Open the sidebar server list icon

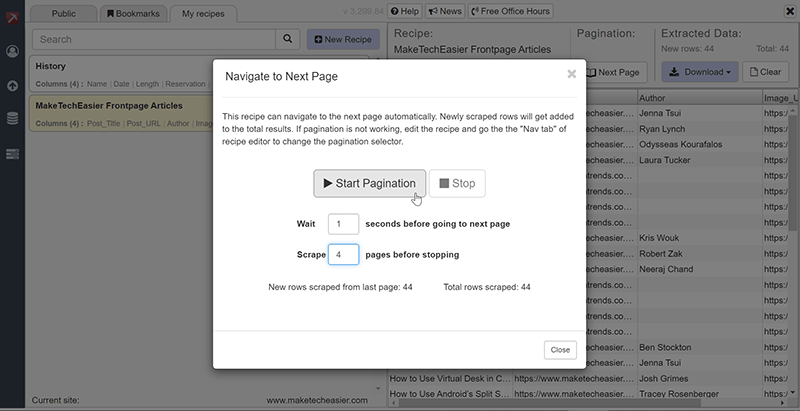coord(12,154)
